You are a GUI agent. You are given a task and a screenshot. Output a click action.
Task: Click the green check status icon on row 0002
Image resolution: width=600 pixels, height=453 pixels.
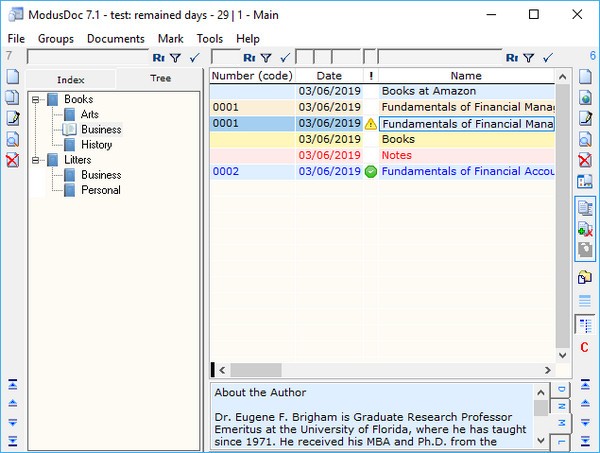click(371, 172)
